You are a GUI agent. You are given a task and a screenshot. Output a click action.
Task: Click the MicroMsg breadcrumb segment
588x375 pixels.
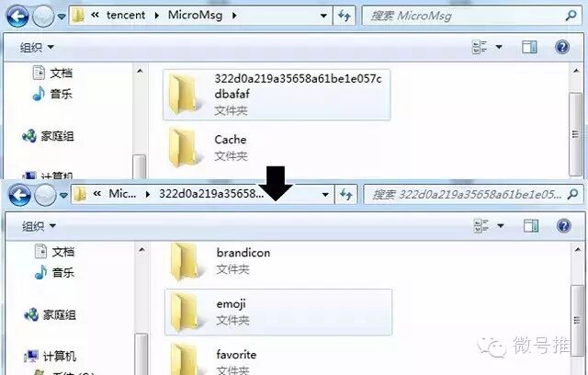point(195,16)
